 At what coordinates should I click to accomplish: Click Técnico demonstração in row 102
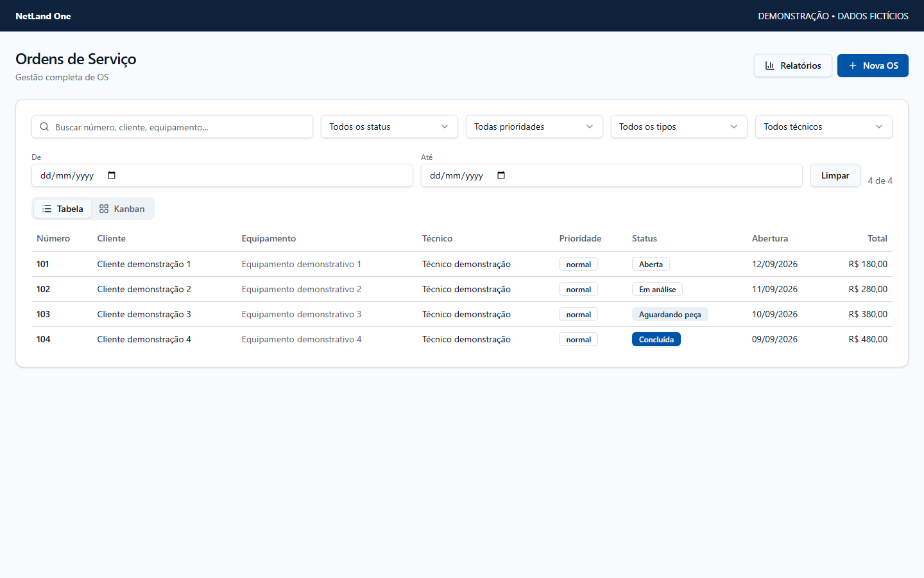point(466,289)
